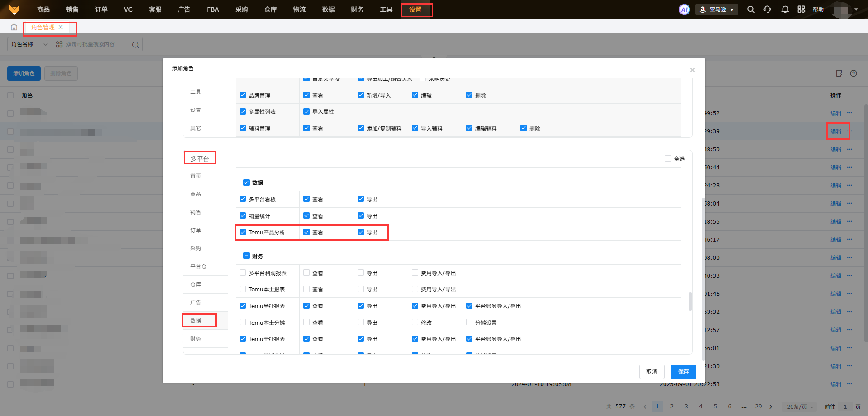The height and width of the screenshot is (416, 868).
Task: Select 财务 in the 多平台 sidebar
Action: click(206, 338)
